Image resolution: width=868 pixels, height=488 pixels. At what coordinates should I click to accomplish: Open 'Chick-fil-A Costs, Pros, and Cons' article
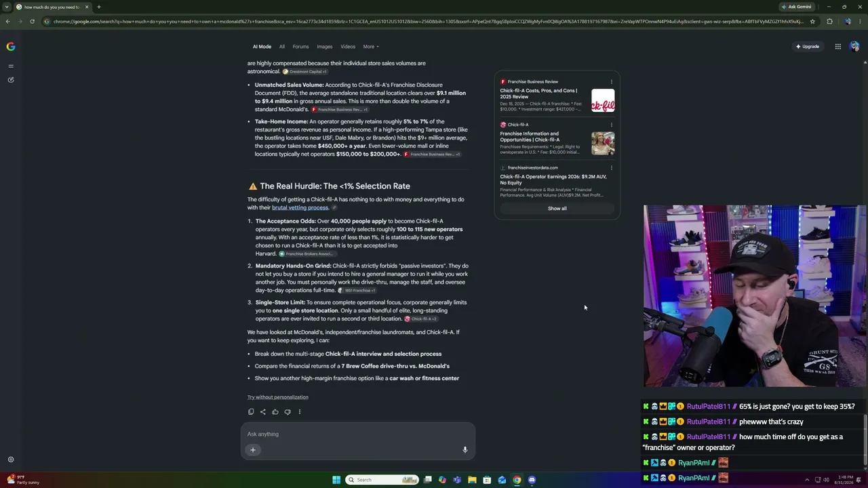[539, 94]
